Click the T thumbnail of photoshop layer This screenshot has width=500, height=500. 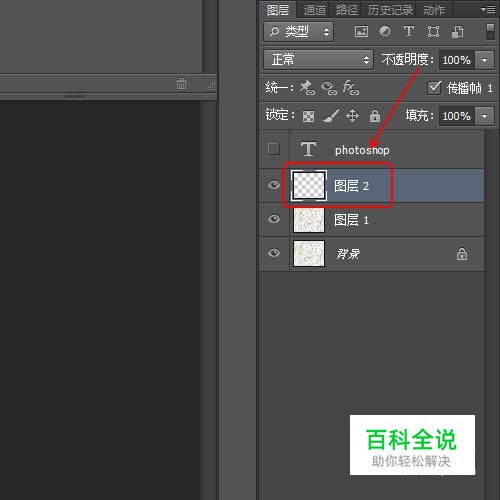pos(308,149)
